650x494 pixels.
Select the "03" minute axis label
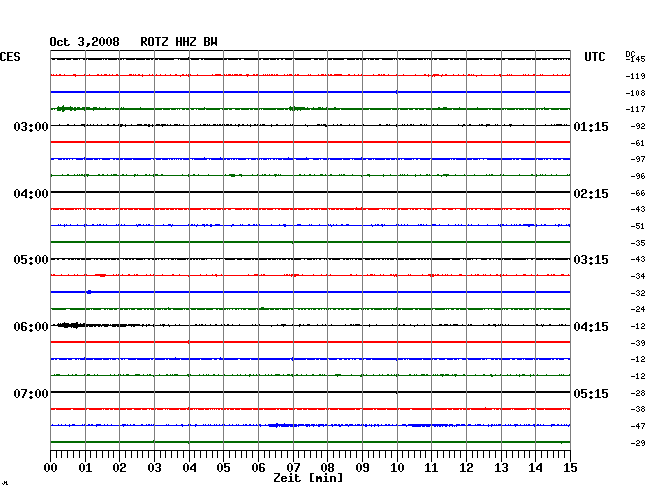pyautogui.click(x=154, y=468)
